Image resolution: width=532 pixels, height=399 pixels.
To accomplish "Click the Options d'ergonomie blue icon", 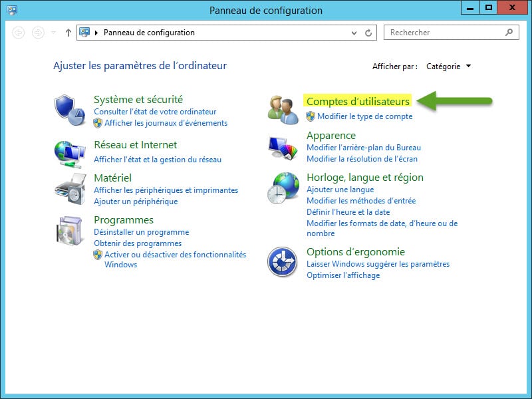I will (282, 261).
